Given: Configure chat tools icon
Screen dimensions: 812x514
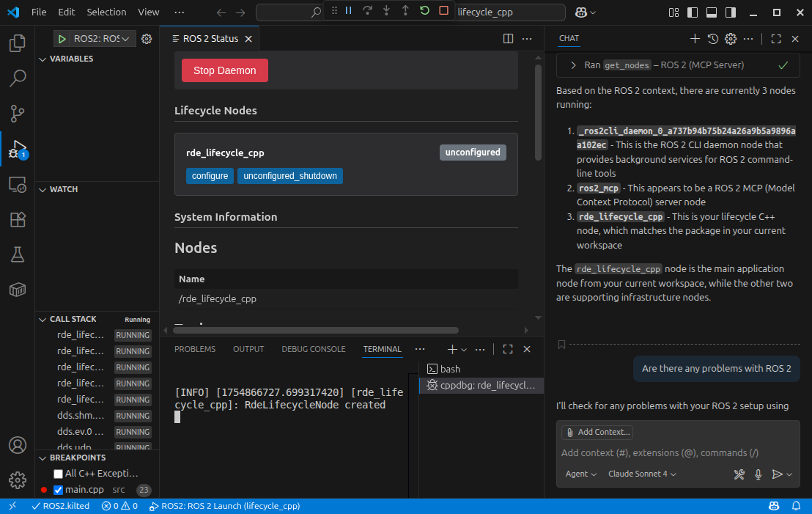Looking at the screenshot, I should point(739,474).
